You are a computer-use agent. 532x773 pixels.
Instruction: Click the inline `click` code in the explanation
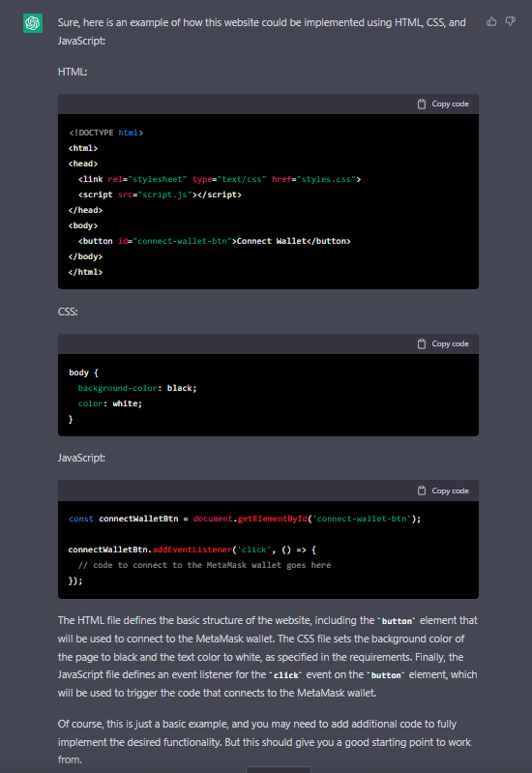point(286,675)
